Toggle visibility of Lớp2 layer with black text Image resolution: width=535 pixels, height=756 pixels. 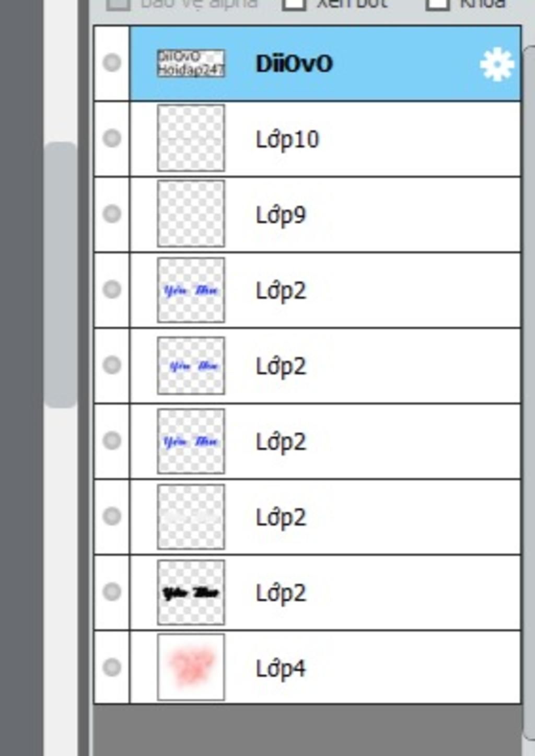(112, 592)
